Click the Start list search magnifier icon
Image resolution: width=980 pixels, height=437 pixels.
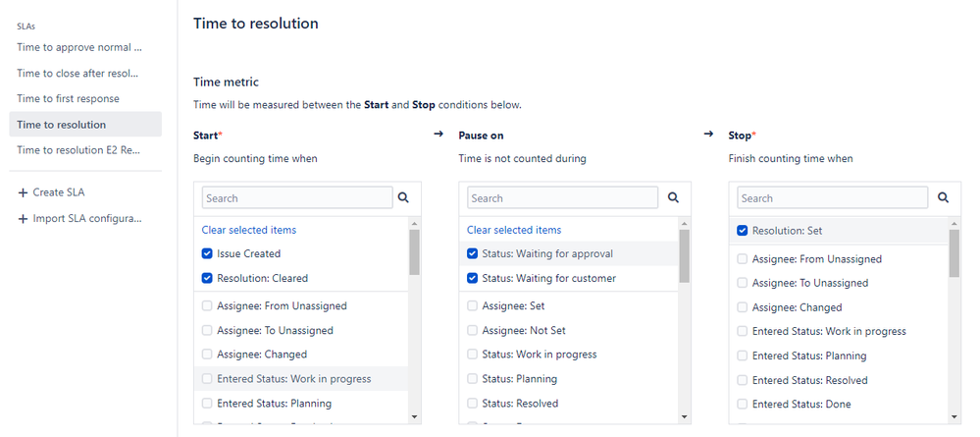coord(403,197)
